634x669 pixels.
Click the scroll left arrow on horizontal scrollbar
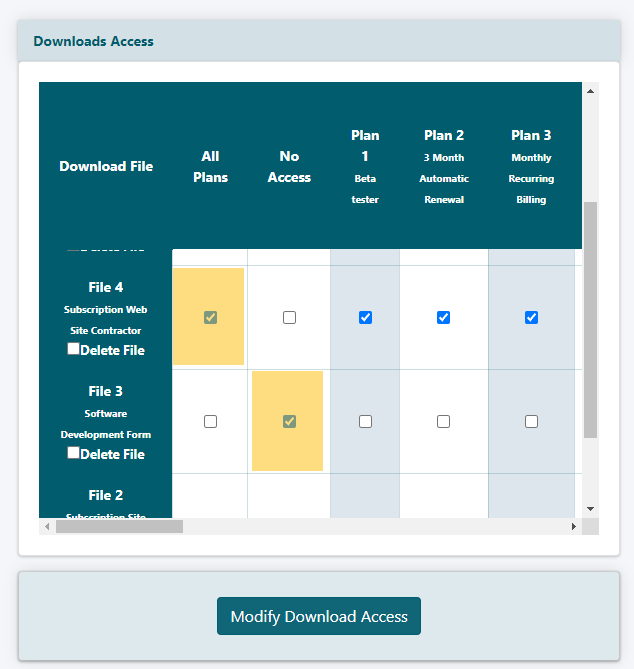coord(47,526)
